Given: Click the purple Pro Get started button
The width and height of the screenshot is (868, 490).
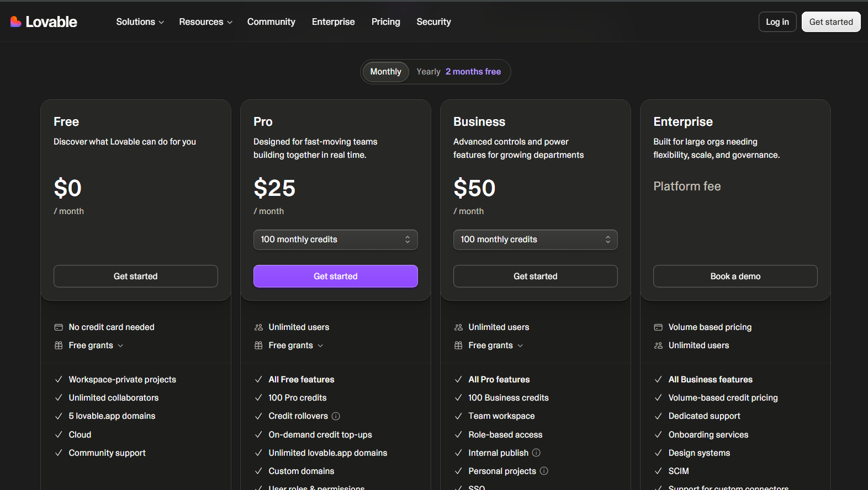Looking at the screenshot, I should pyautogui.click(x=336, y=276).
